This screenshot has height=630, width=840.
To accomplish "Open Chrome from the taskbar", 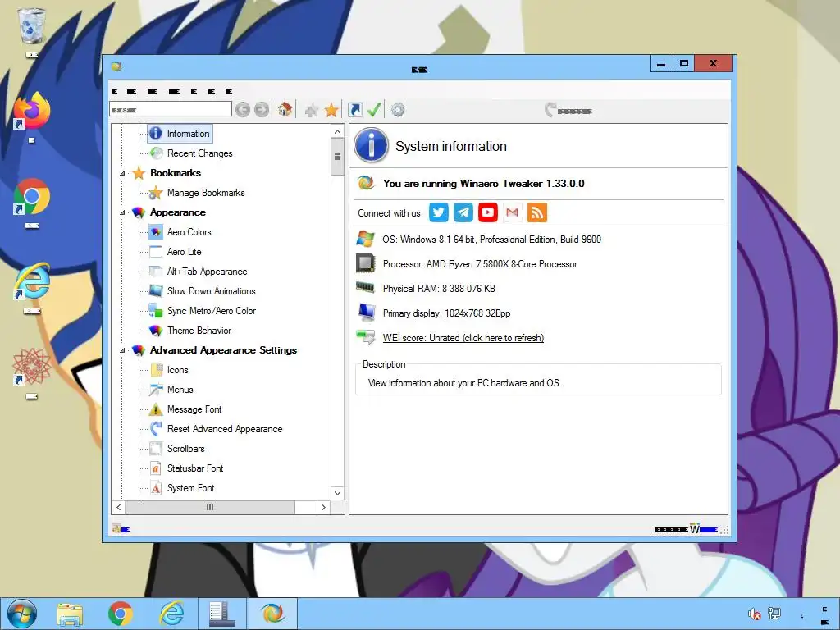I will pos(120,614).
